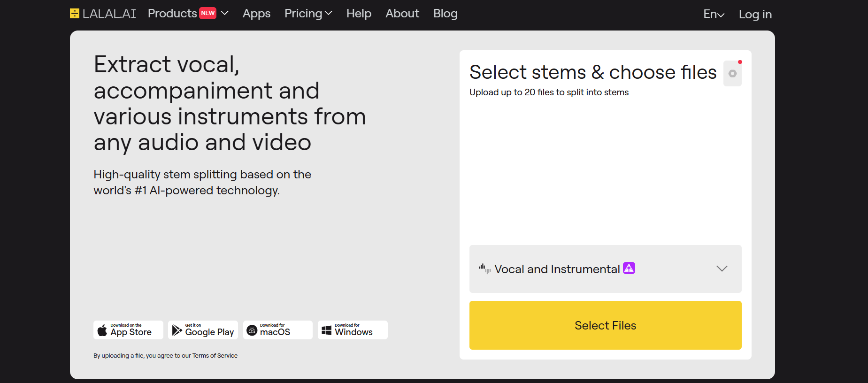The height and width of the screenshot is (383, 868).
Task: Click the Log in link
Action: [755, 14]
